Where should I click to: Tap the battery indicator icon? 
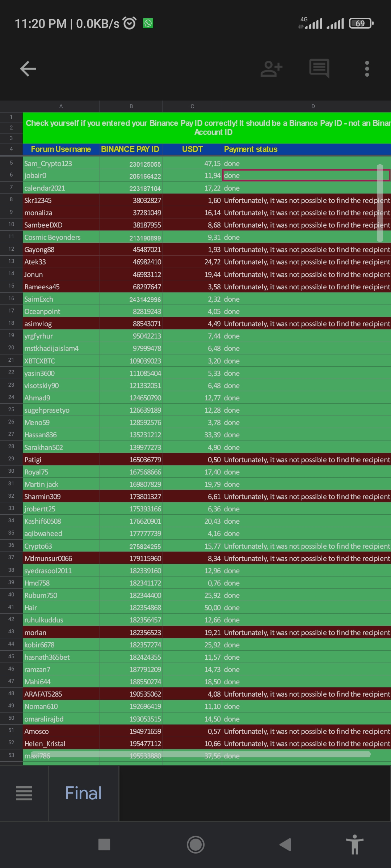361,23
